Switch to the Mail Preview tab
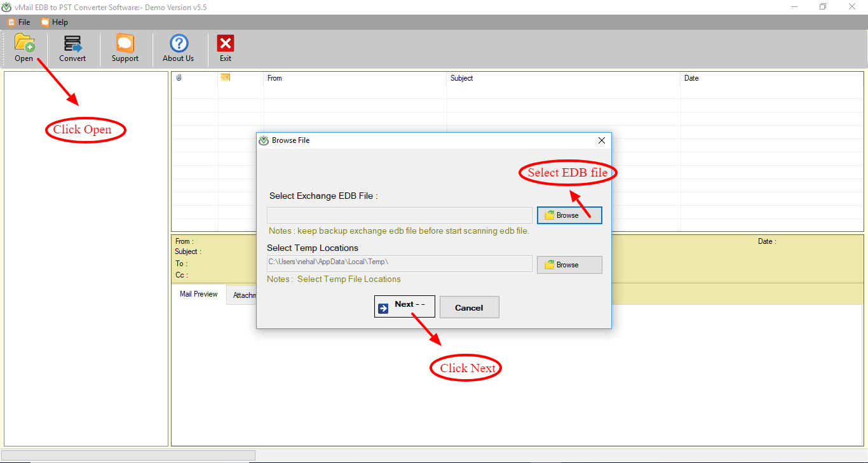 click(199, 294)
